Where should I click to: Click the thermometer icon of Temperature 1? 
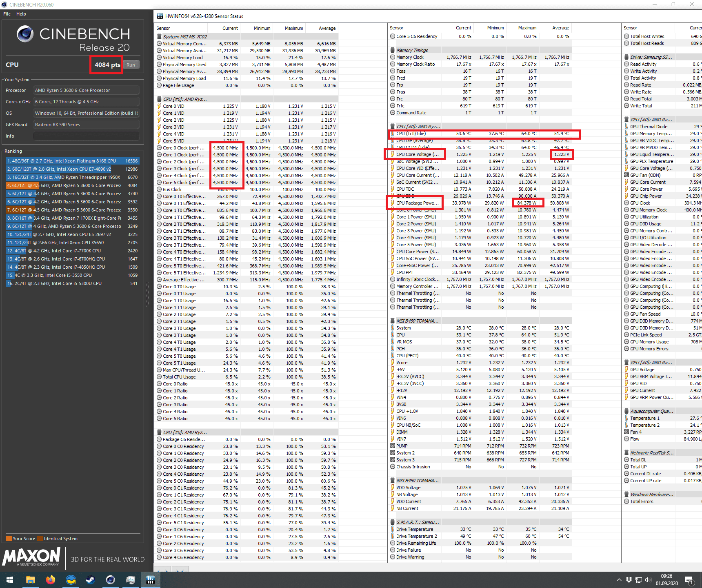626,418
